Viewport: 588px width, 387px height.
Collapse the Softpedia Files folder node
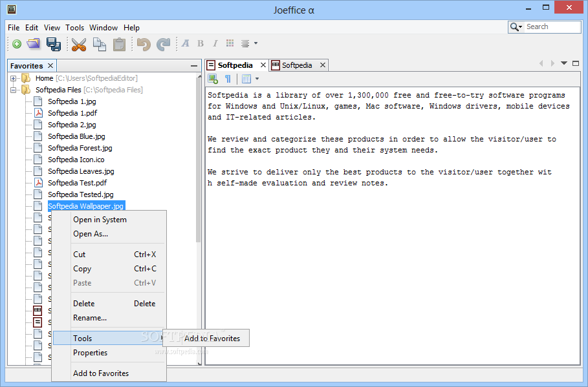[13, 90]
